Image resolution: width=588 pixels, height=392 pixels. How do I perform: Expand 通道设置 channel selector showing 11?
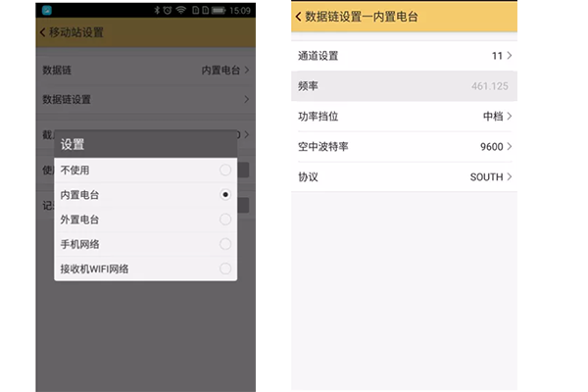tap(404, 56)
